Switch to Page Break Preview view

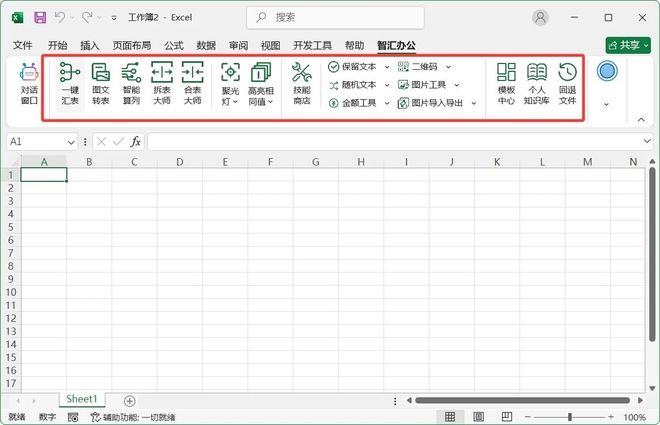click(x=507, y=417)
